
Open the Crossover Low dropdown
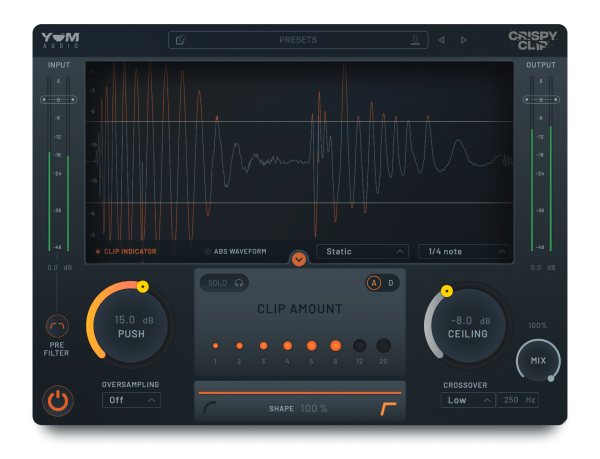(468, 400)
